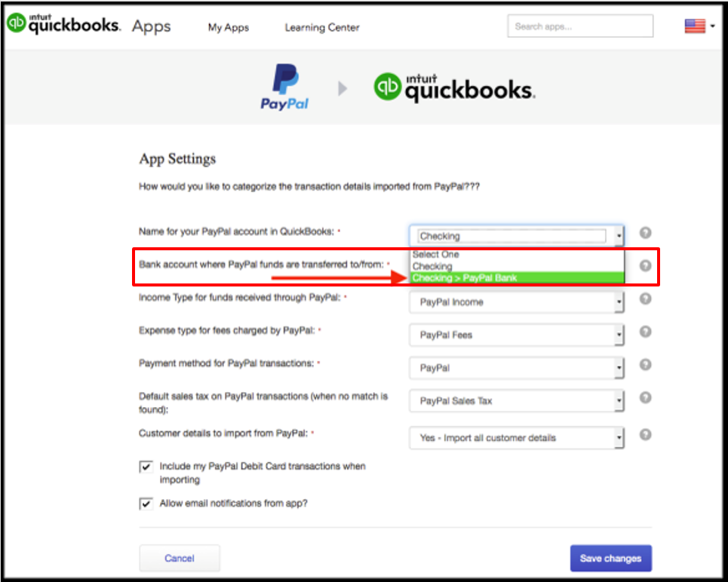Expand the Payment method PayPal dropdown

coord(517,368)
